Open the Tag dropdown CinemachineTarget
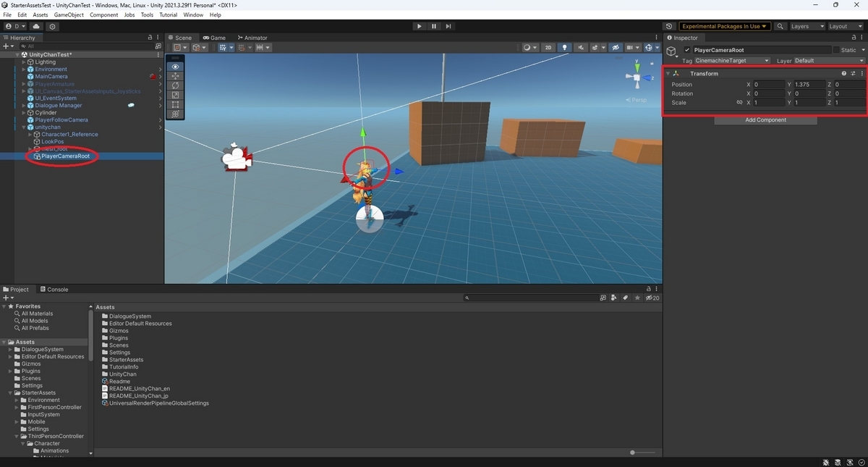 click(732, 61)
